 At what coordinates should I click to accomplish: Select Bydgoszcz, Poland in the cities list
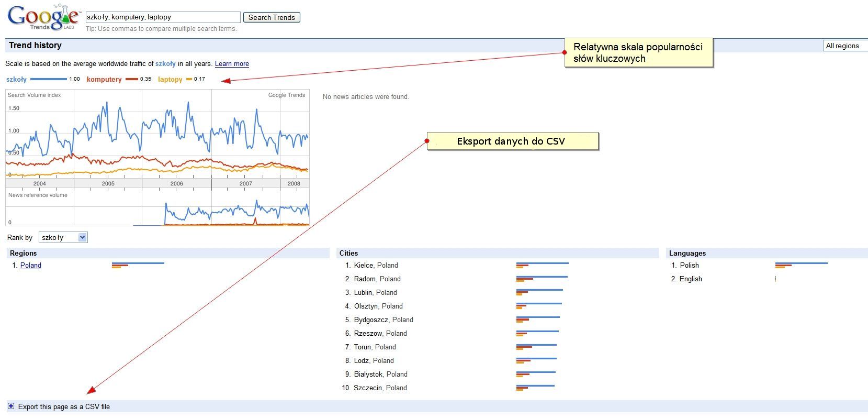384,320
